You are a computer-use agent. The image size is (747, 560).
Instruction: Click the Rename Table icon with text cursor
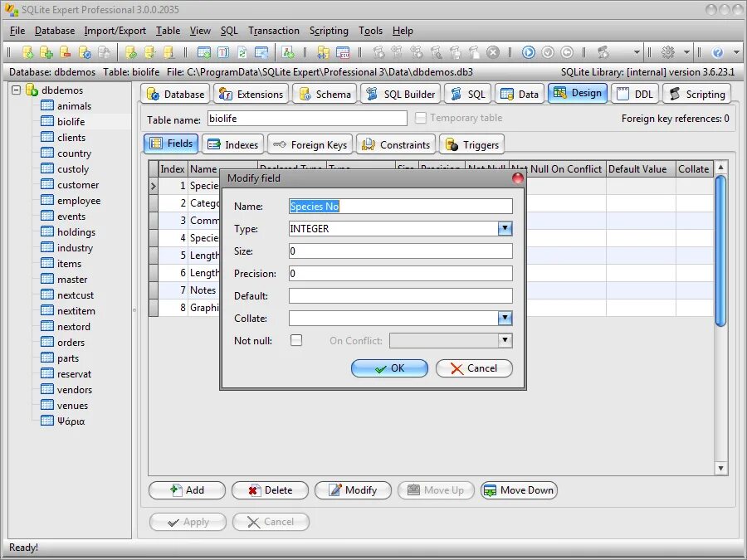coord(223,52)
